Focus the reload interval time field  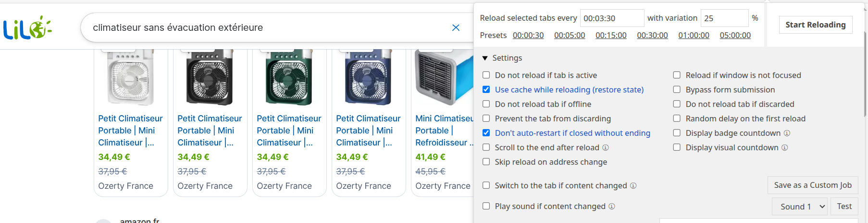coord(612,18)
